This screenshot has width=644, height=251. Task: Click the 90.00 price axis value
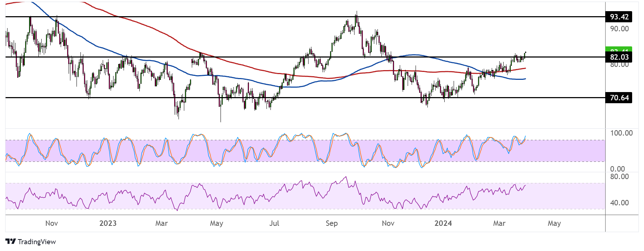(619, 29)
